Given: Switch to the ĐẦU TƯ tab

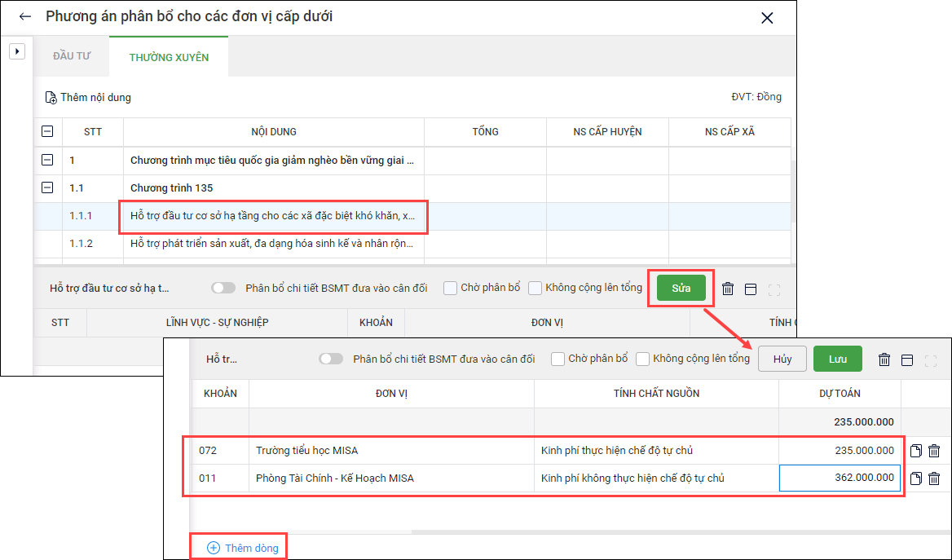Looking at the screenshot, I should pos(72,57).
